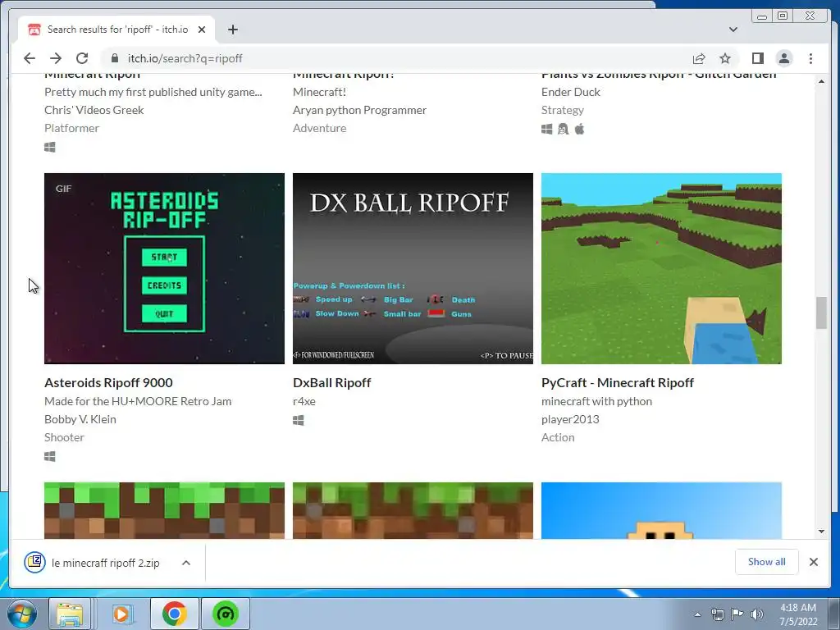Click Chrome icon in taskbar
The height and width of the screenshot is (630, 840).
(174, 614)
